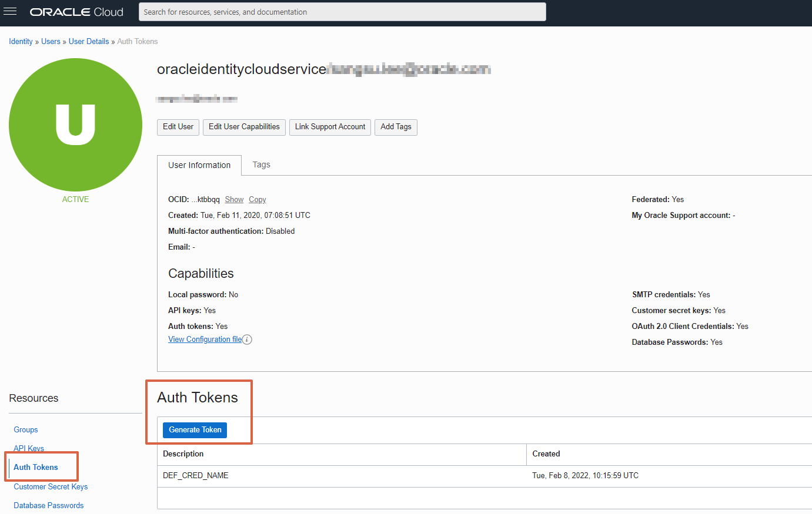812x514 pixels.
Task: Click the Generate Token button
Action: click(x=195, y=430)
